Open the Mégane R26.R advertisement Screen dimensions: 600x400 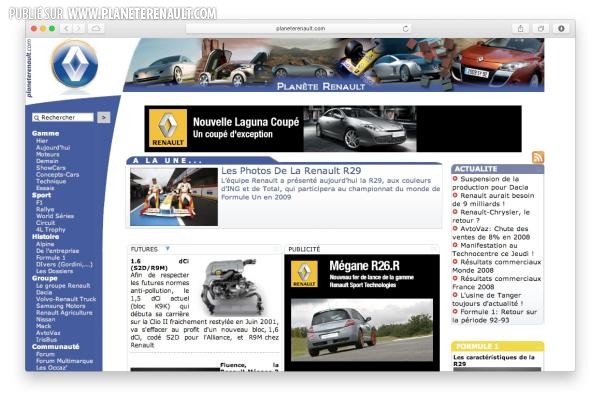coord(362,312)
